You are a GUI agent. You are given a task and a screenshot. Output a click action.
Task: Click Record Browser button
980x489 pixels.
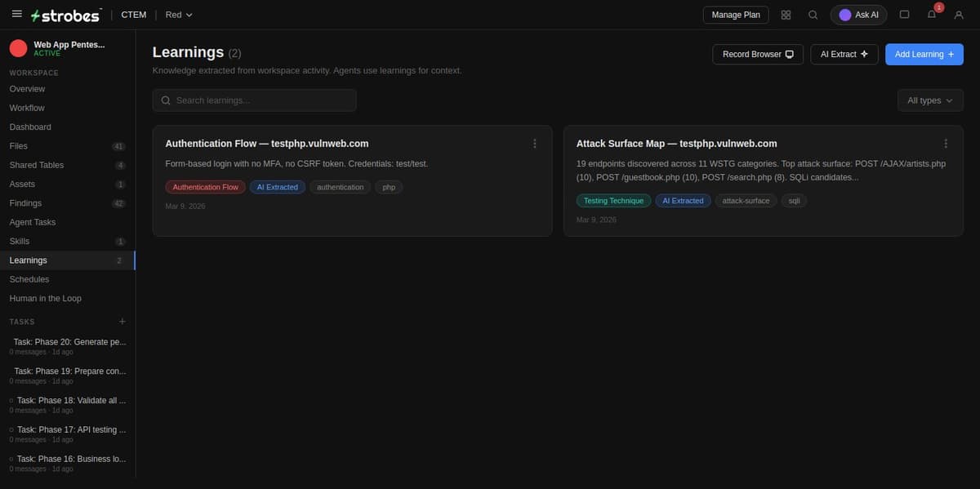pyautogui.click(x=758, y=54)
